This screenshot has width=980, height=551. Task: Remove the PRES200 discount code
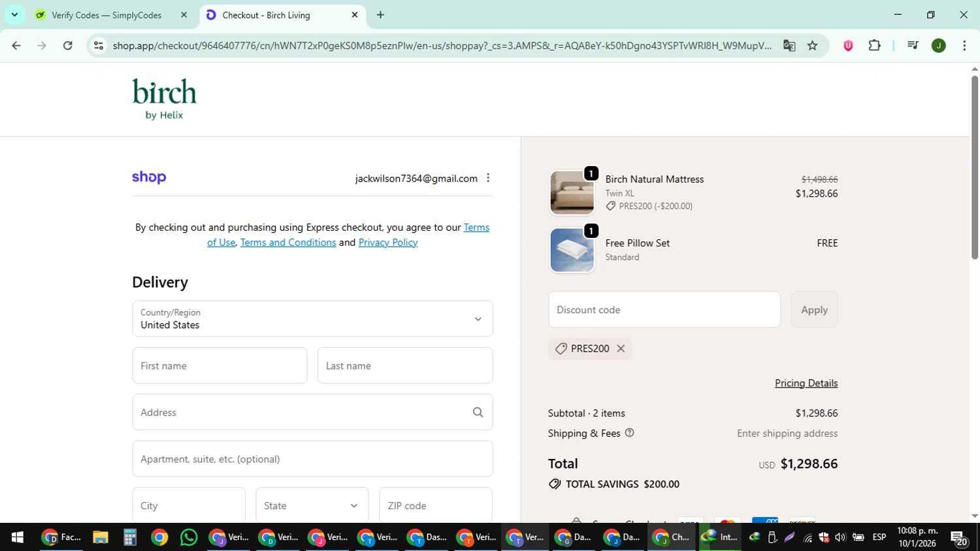pyautogui.click(x=621, y=348)
